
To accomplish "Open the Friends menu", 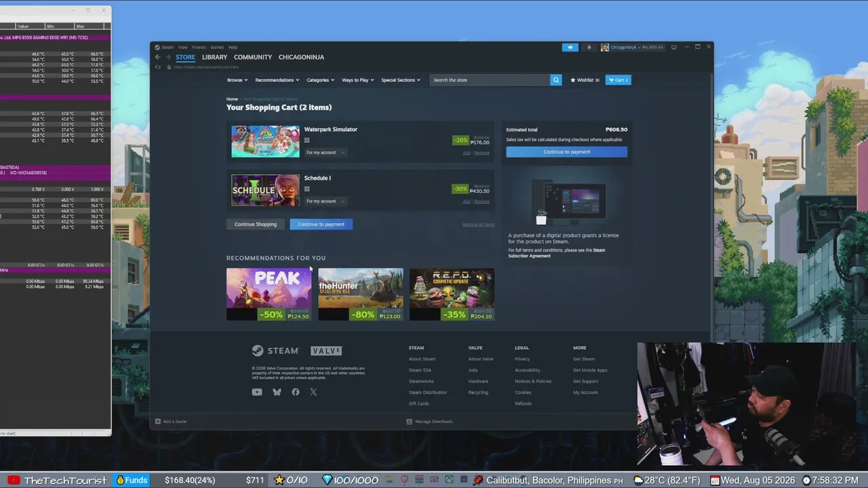I will (x=199, y=47).
